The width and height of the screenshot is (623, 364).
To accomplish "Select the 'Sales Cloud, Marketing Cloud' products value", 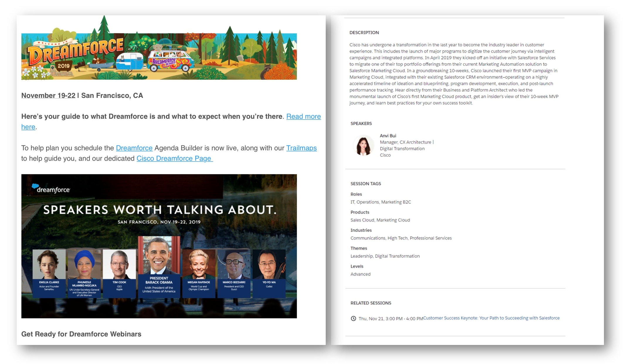I will (x=380, y=220).
